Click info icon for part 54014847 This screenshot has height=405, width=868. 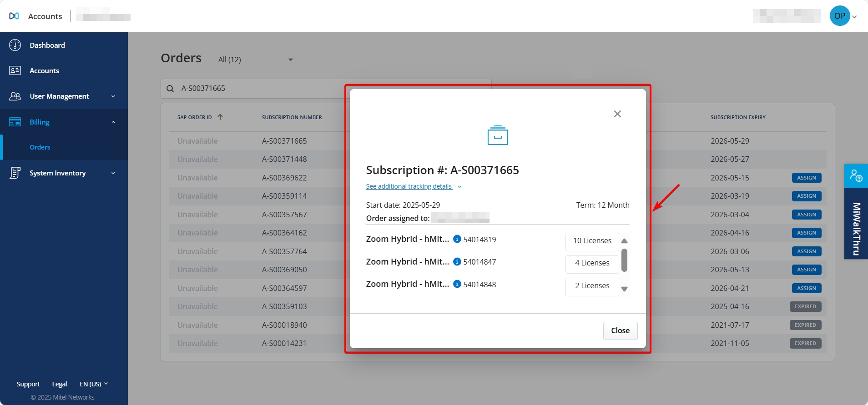coord(457,261)
